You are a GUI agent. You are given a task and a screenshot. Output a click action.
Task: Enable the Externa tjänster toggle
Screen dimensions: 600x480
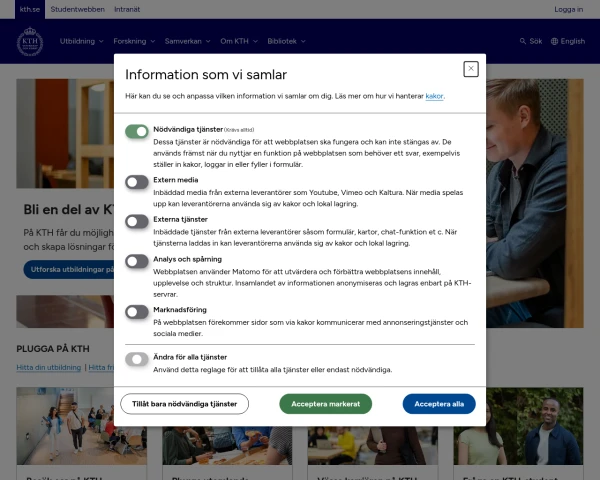(137, 221)
